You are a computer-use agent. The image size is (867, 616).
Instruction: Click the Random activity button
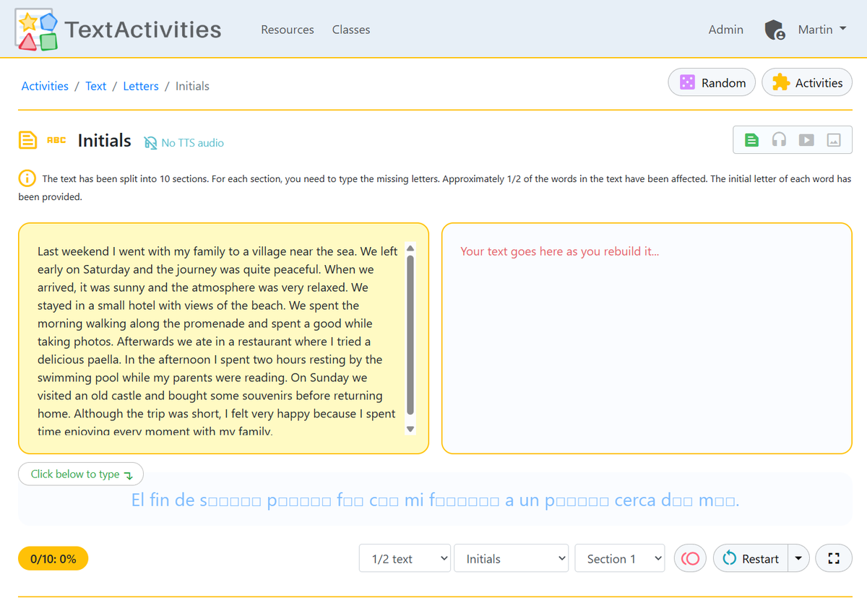712,83
